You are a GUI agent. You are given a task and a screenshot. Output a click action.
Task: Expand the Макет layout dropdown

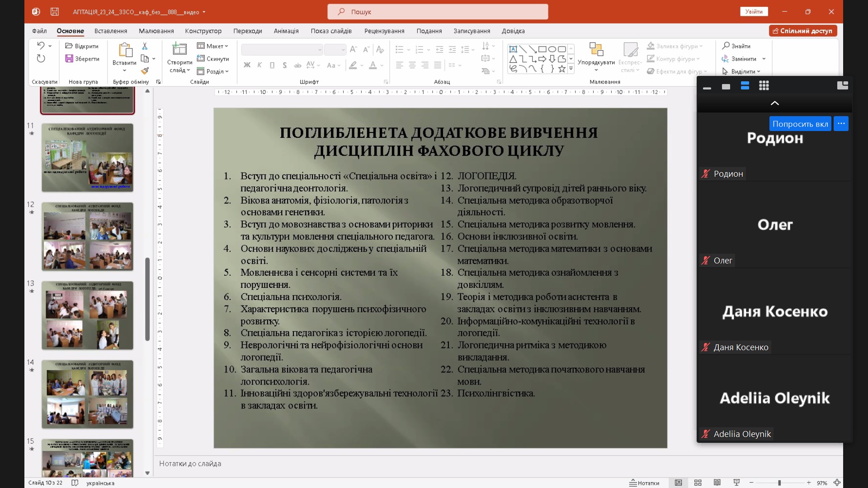coord(212,46)
